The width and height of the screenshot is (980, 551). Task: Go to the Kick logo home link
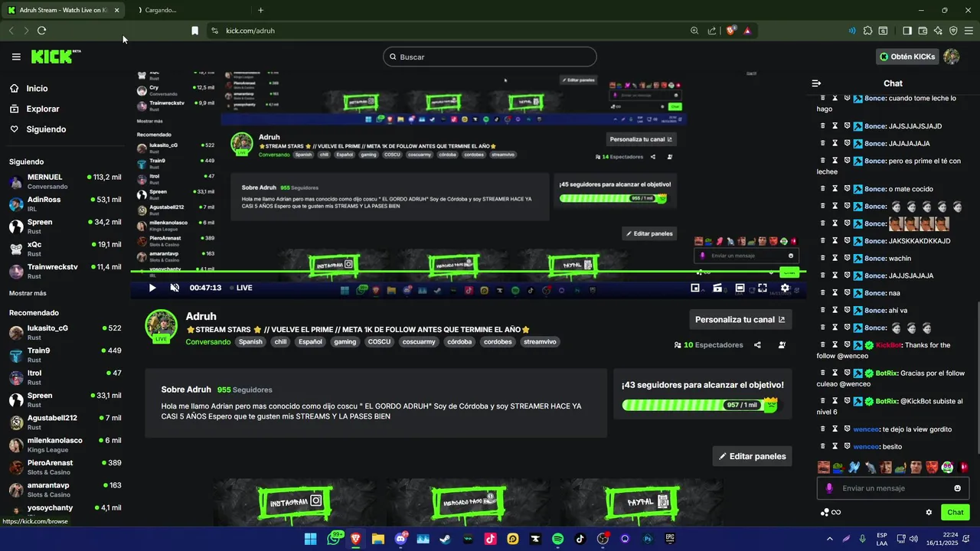pos(55,57)
